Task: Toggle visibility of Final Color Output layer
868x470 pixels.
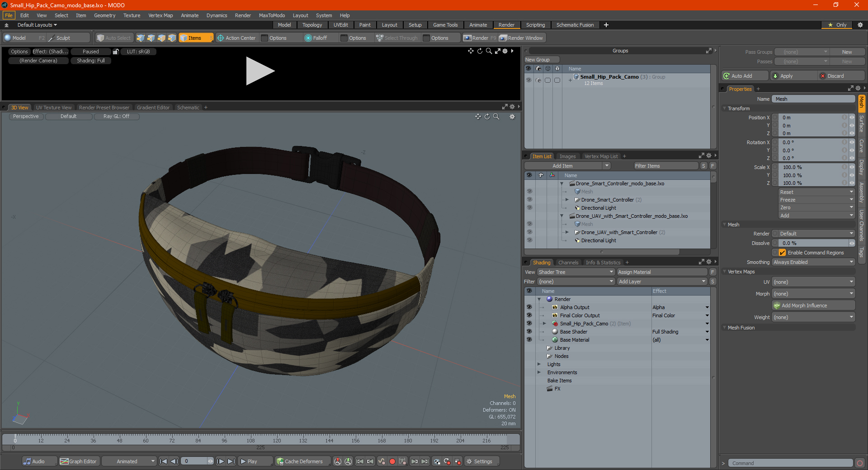Action: pos(529,315)
